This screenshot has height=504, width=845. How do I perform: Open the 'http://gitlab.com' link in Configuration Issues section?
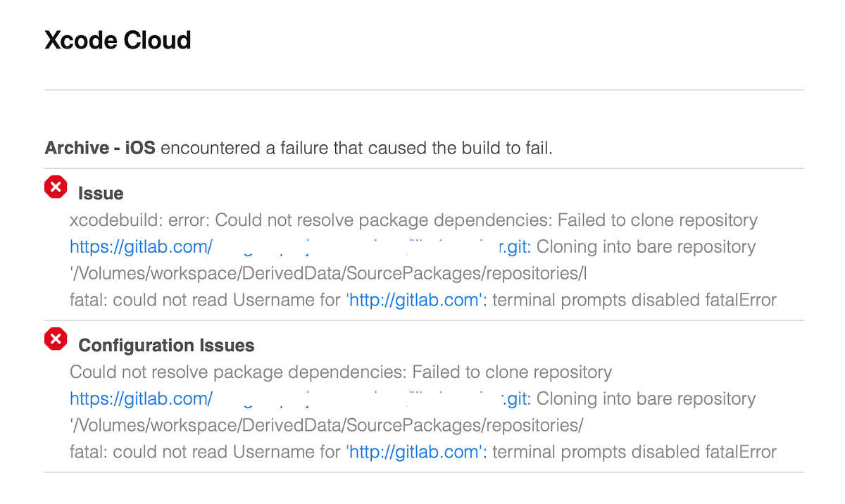tap(416, 452)
